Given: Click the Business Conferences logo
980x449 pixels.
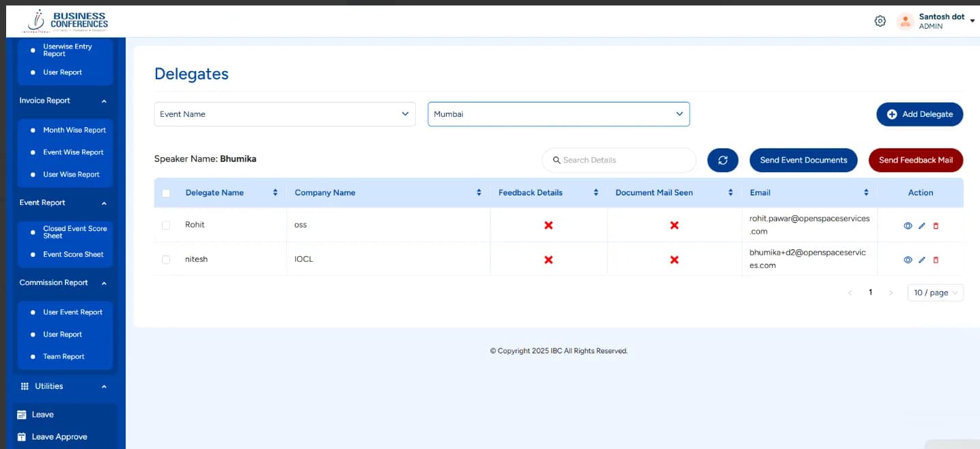Looking at the screenshot, I should point(66,21).
